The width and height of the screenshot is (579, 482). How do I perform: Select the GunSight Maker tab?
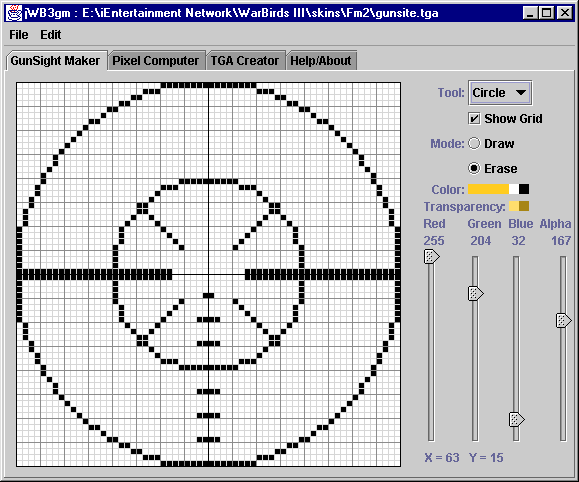[55, 61]
